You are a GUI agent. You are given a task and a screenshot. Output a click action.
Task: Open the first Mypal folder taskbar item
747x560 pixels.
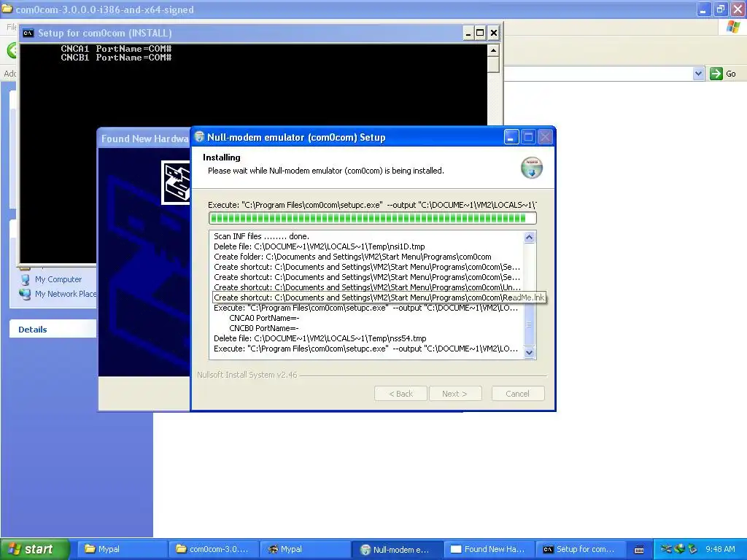pyautogui.click(x=122, y=549)
